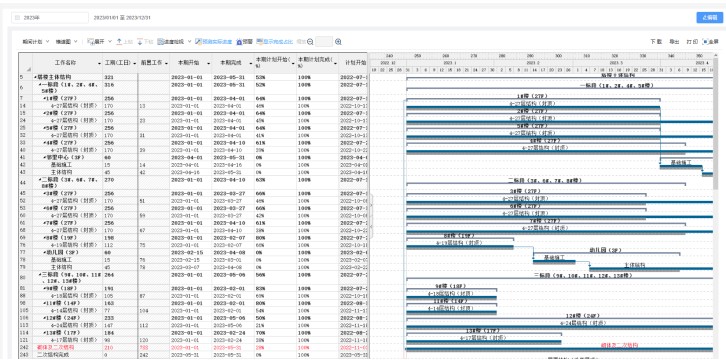
Task: Click the 下移 move-down arrow icon
Action: point(140,41)
